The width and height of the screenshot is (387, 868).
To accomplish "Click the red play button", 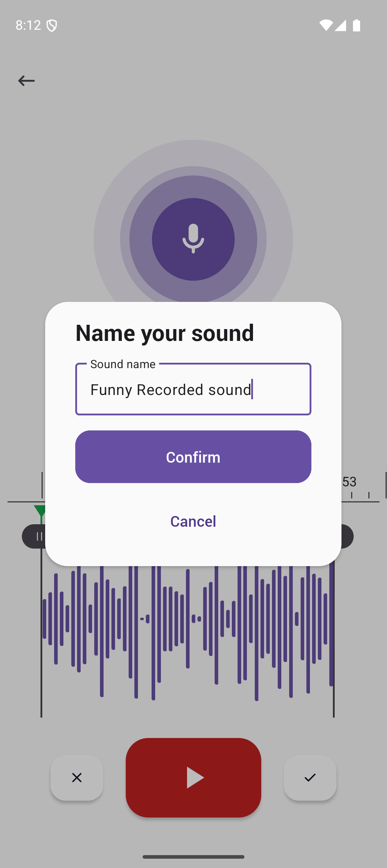I will [x=193, y=777].
